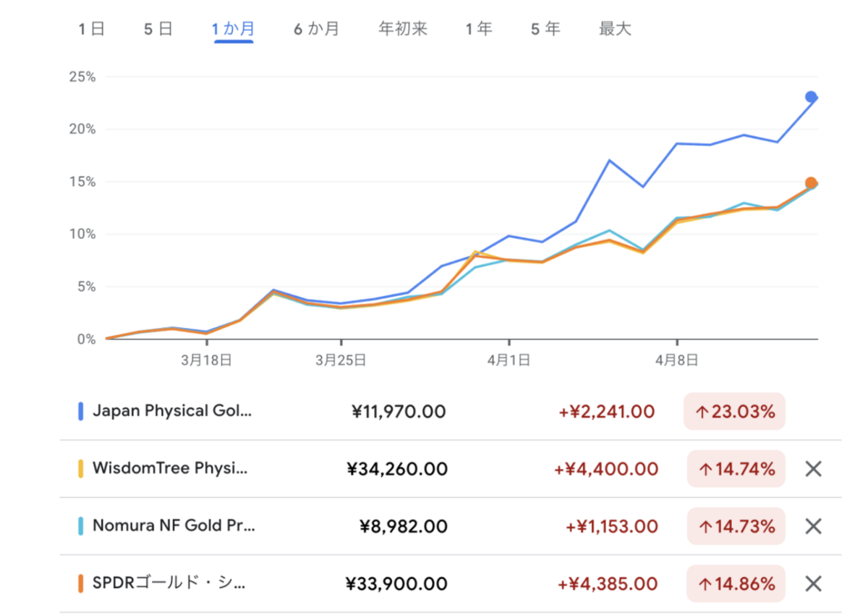Image resolution: width=868 pixels, height=616 pixels.
Task: Click the ↑14.86% badge for SPDRゴールド
Action: 736,583
